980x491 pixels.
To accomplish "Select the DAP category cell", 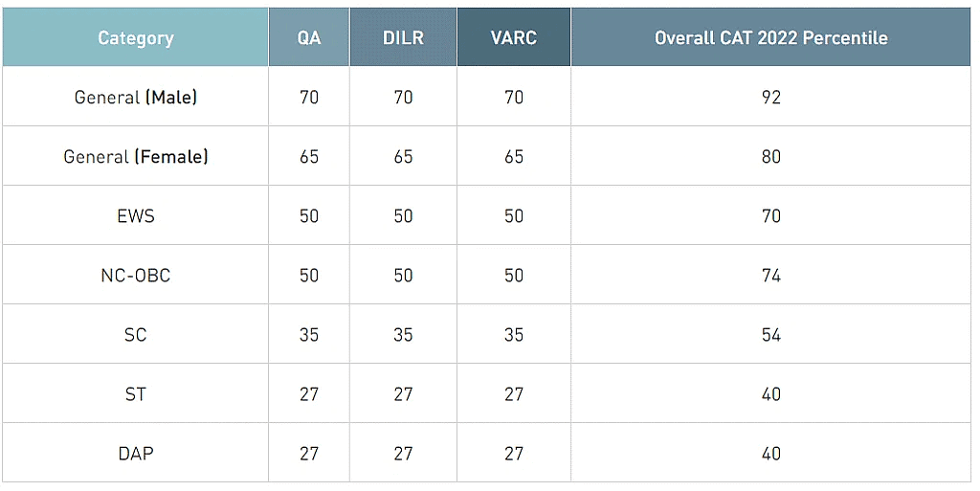I will [x=136, y=453].
